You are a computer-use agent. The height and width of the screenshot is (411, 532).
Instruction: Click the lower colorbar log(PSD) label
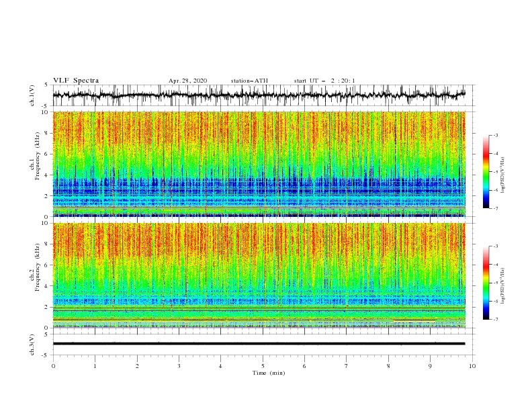point(502,286)
